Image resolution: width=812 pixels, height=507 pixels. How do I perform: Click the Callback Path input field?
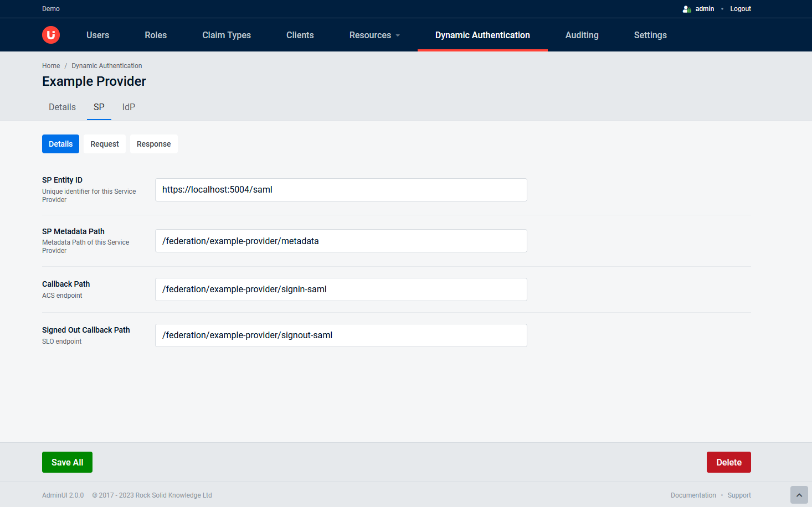click(341, 289)
